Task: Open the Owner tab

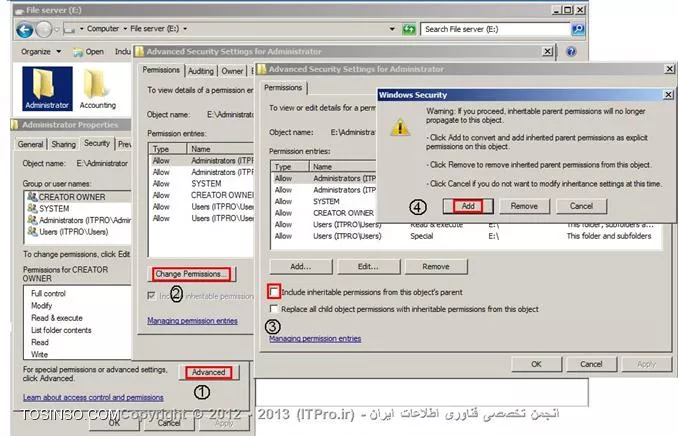Action: click(x=232, y=71)
